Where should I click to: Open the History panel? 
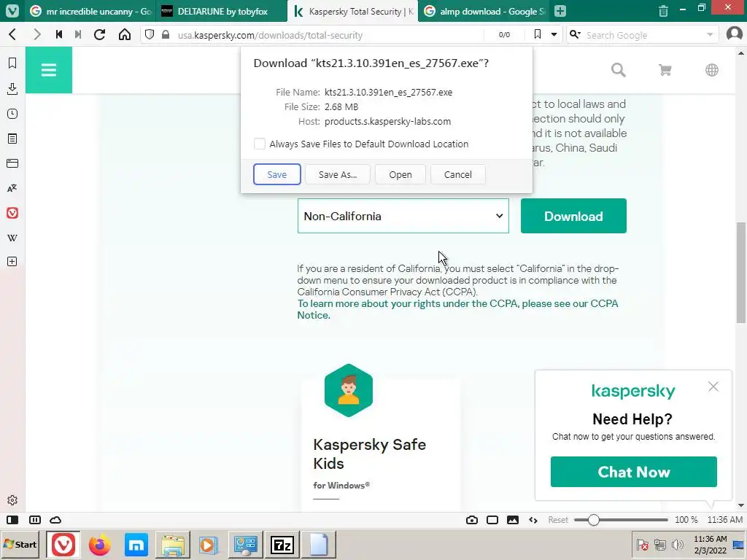(12, 113)
